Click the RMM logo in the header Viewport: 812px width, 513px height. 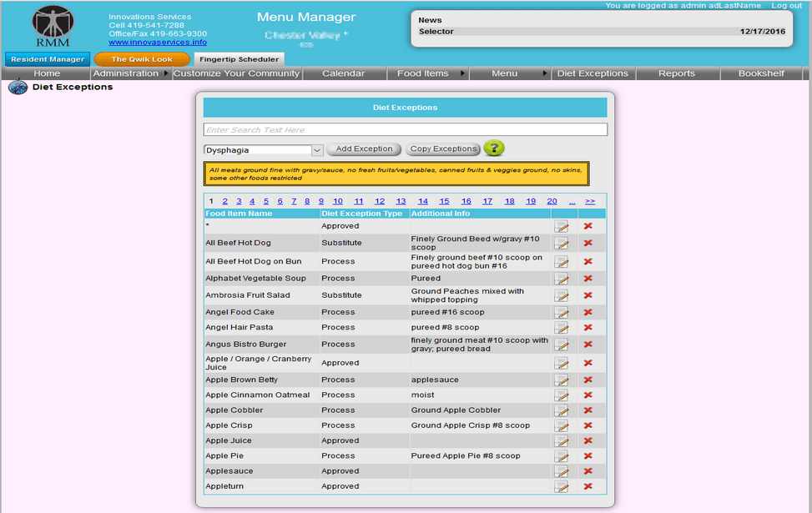click(x=52, y=25)
